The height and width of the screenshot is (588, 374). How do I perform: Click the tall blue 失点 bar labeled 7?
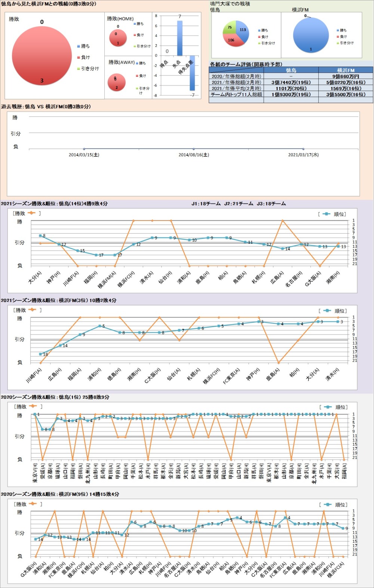coord(180,38)
